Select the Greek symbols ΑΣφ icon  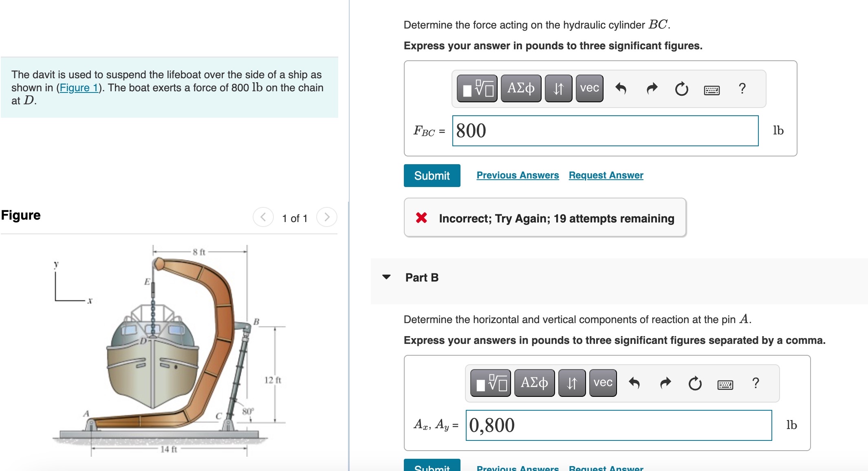click(520, 88)
